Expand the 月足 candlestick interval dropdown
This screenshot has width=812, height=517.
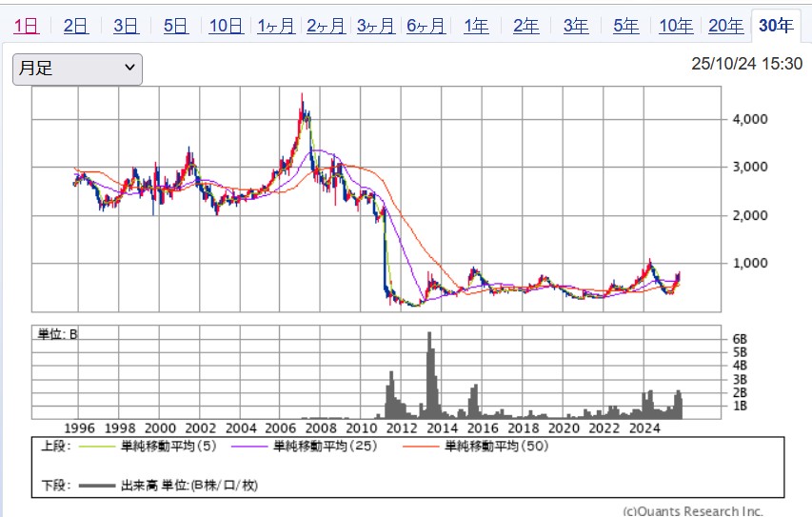[77, 69]
